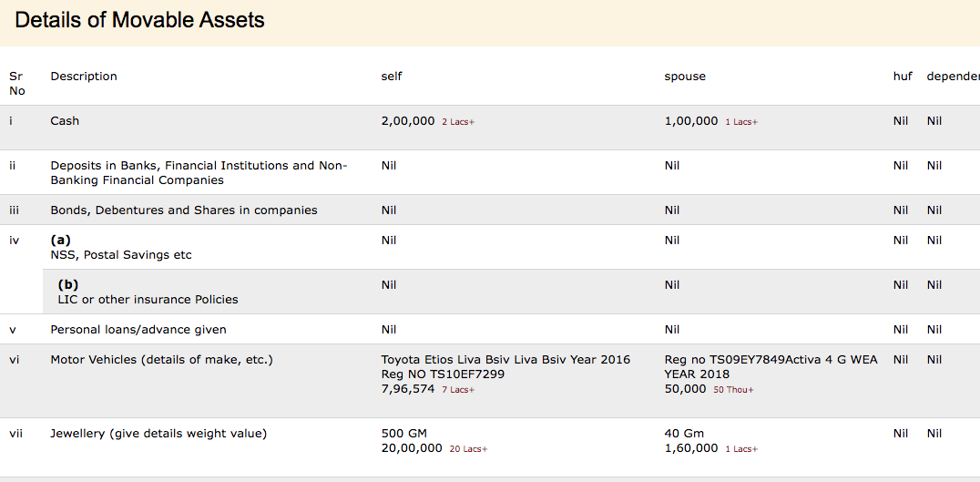
Task: Click the 'huf' column header
Action: [902, 77]
